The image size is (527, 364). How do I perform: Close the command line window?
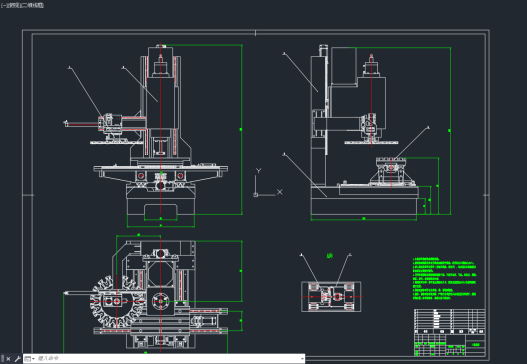click(x=8, y=359)
